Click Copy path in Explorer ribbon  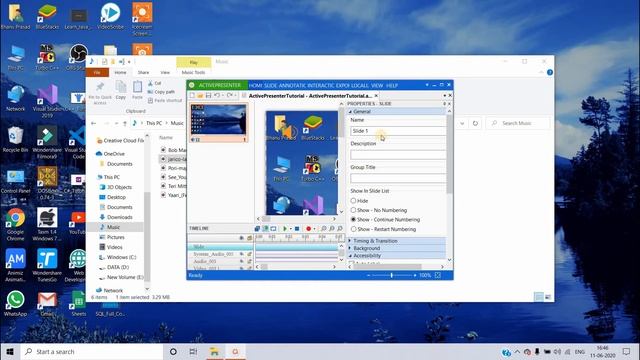161,92
